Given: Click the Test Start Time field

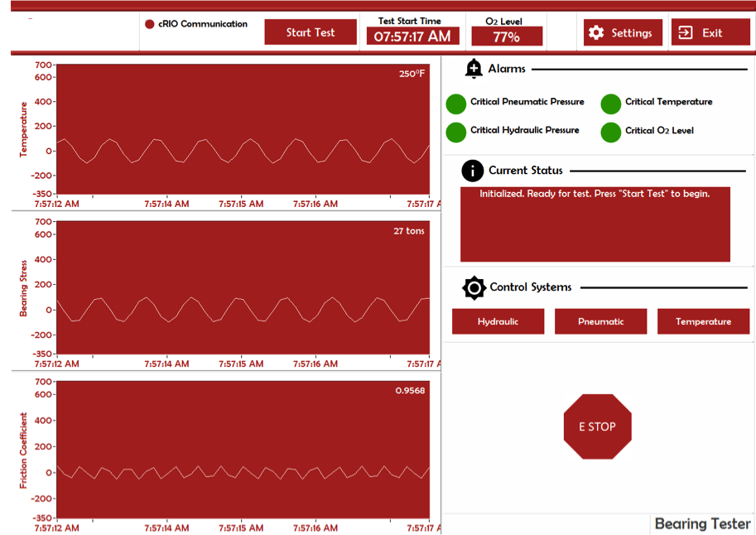Looking at the screenshot, I should pos(412,36).
